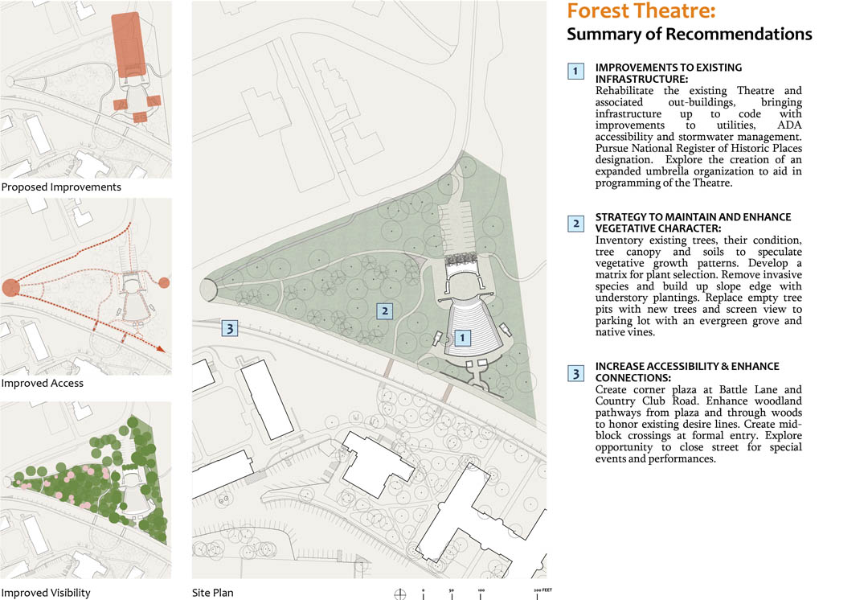Viewport: 868px width, 600px height.
Task: Click the large orange circle on the Improved Access map
Action: (10, 288)
